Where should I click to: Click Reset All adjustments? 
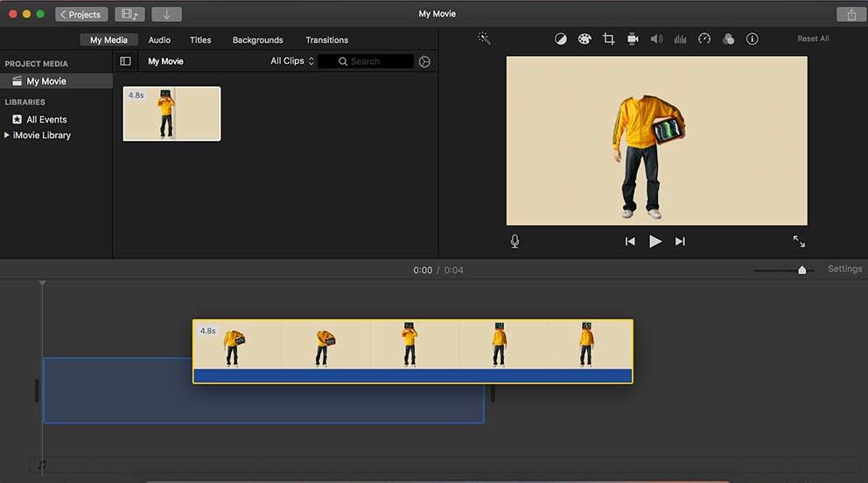tap(813, 38)
